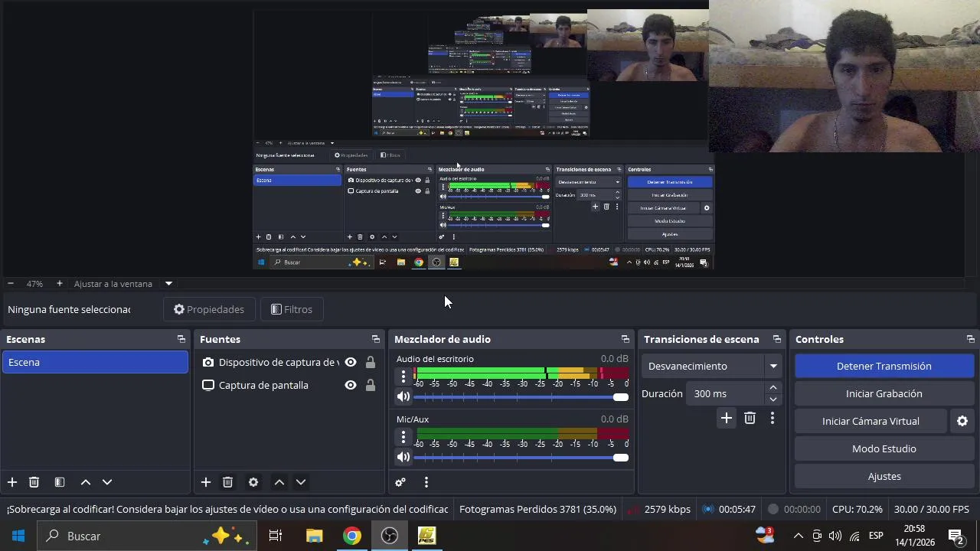Screen dimensions: 980x551
Task: Mute Audio del escritorio
Action: tap(403, 396)
